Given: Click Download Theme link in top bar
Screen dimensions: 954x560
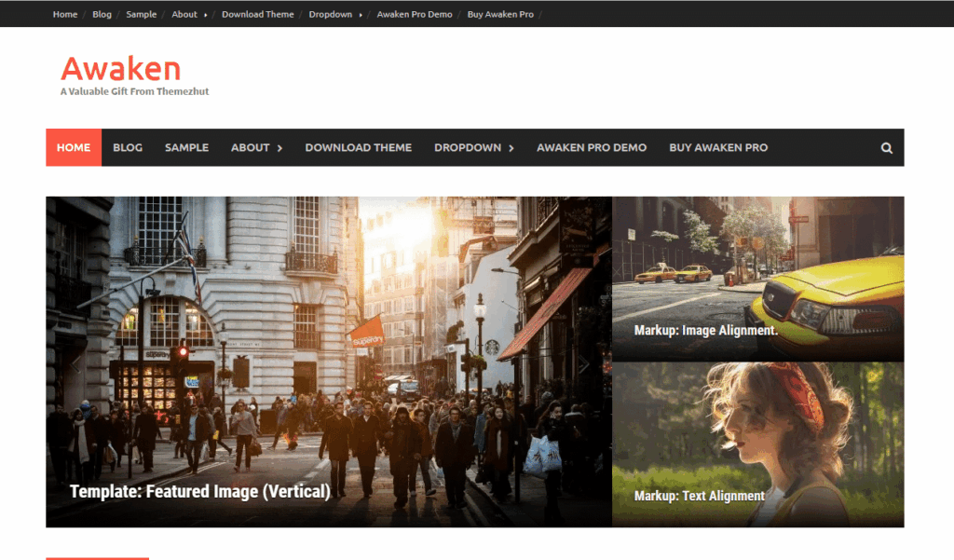Looking at the screenshot, I should pyautogui.click(x=258, y=14).
